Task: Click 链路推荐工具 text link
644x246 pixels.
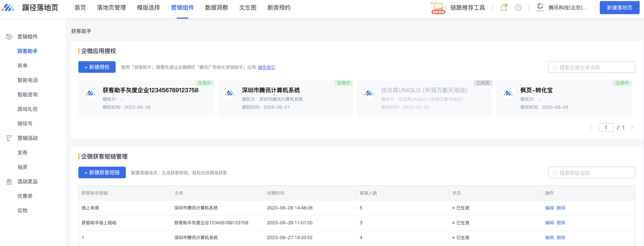Action: (x=468, y=8)
